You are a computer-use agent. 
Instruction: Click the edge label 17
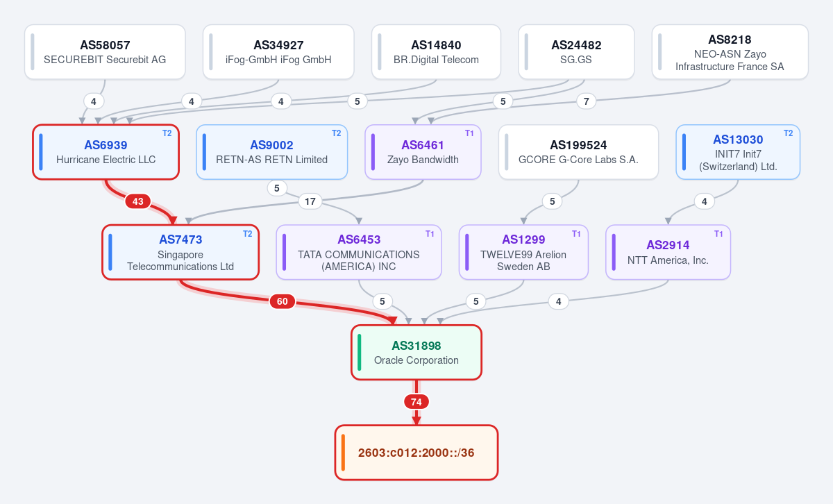click(310, 201)
